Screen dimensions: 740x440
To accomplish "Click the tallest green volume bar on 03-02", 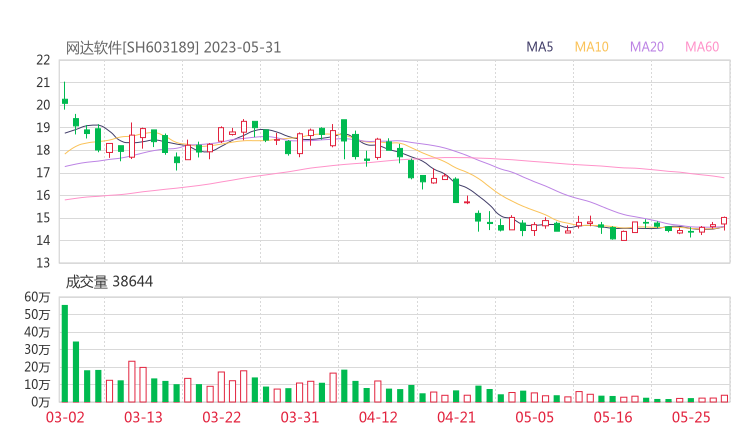I will click(x=65, y=354).
